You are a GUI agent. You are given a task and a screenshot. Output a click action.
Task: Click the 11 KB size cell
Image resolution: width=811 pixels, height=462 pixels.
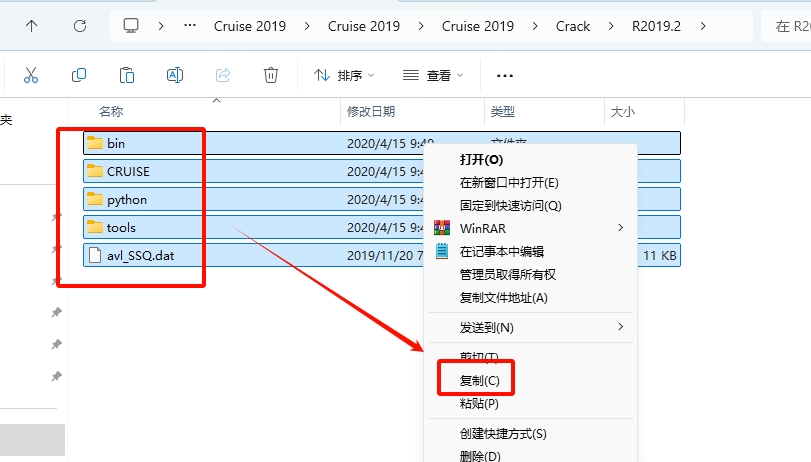pos(659,255)
